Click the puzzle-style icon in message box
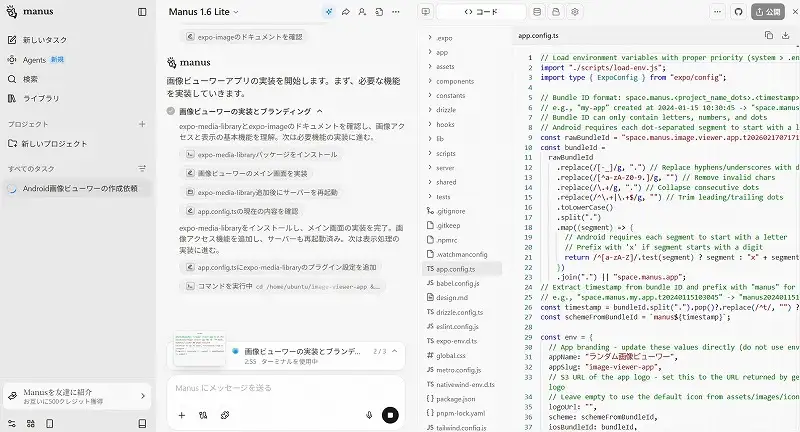 point(225,415)
